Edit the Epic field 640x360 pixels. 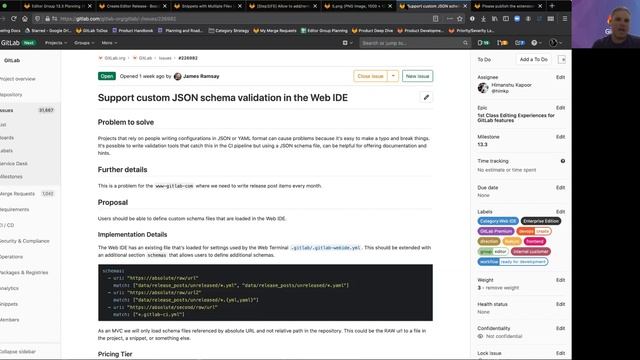tap(560, 108)
